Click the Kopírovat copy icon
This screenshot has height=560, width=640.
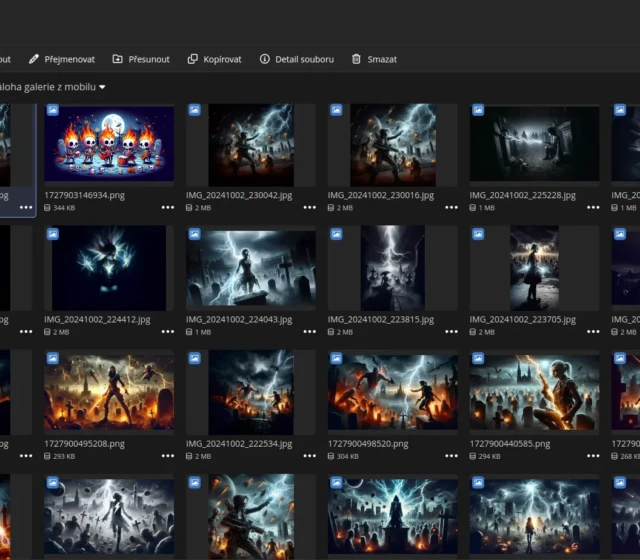pyautogui.click(x=193, y=59)
